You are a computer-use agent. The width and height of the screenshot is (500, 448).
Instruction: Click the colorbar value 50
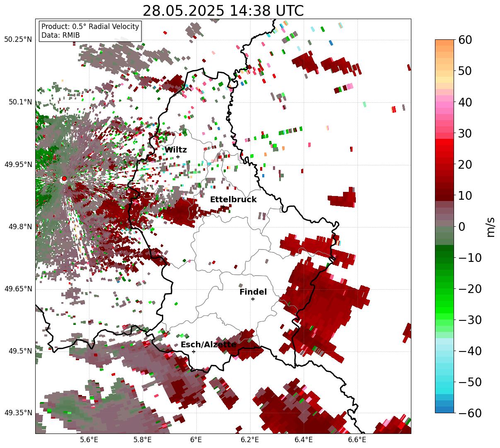pyautogui.click(x=464, y=71)
